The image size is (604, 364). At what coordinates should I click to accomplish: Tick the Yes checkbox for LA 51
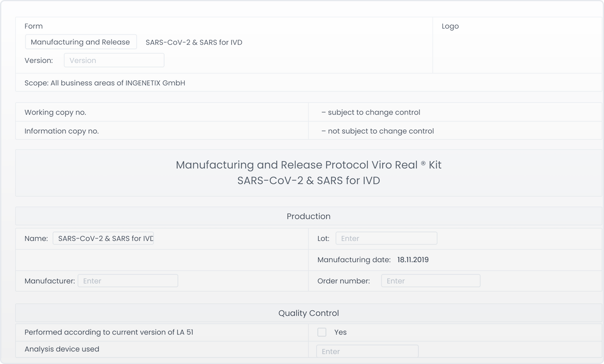pyautogui.click(x=322, y=332)
